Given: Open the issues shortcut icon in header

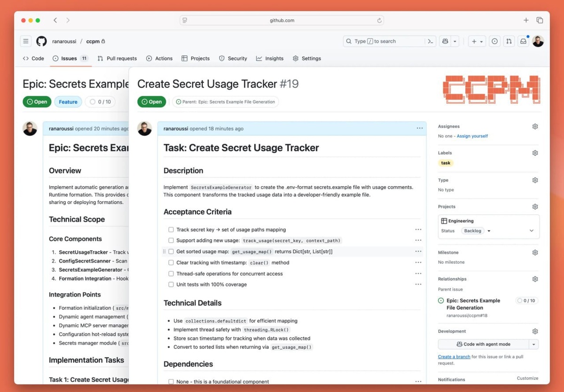Looking at the screenshot, I should 494,41.
